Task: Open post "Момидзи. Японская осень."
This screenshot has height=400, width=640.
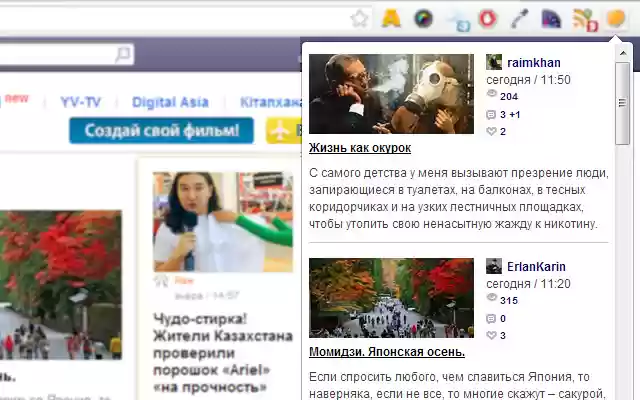Action: point(387,352)
